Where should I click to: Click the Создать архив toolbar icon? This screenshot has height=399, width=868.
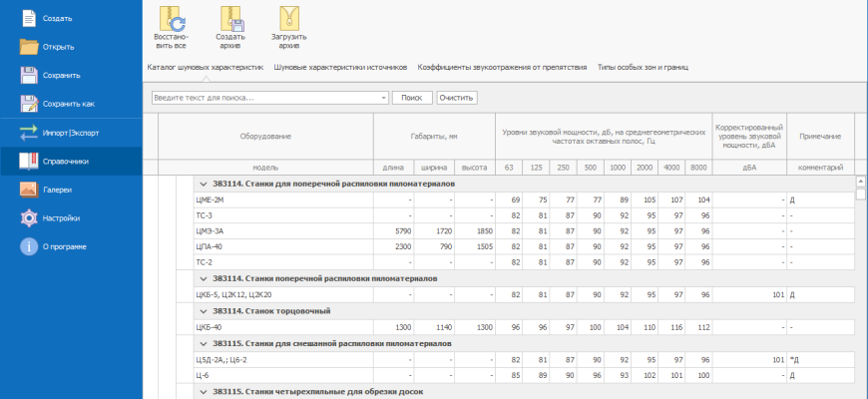[x=230, y=19]
